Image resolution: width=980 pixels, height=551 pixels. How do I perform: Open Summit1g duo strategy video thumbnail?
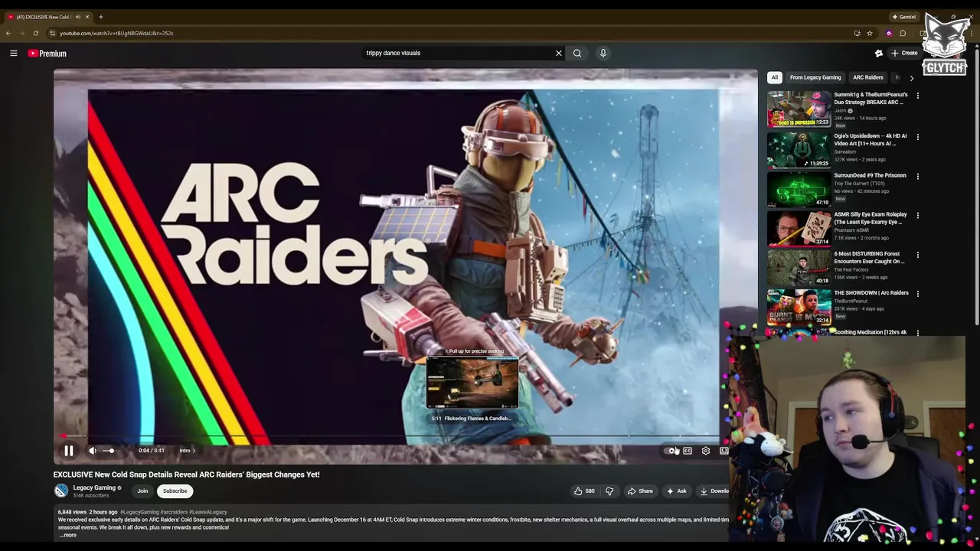(x=799, y=109)
